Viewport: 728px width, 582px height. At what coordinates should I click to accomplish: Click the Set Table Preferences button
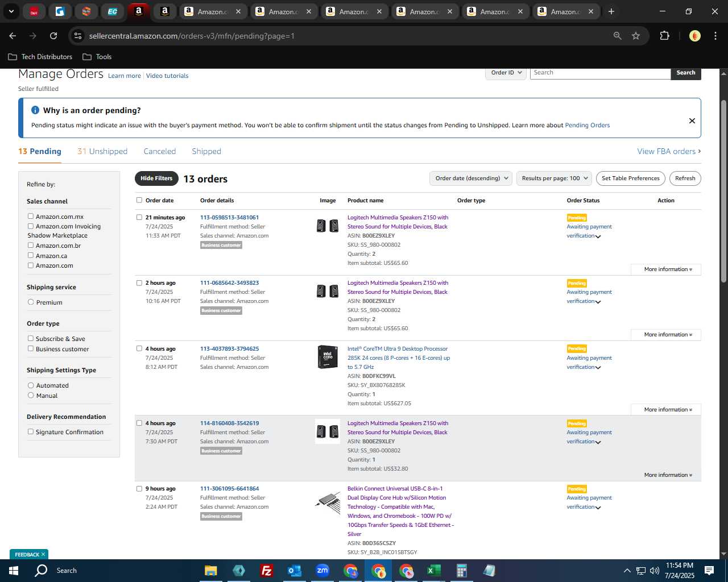[631, 178]
